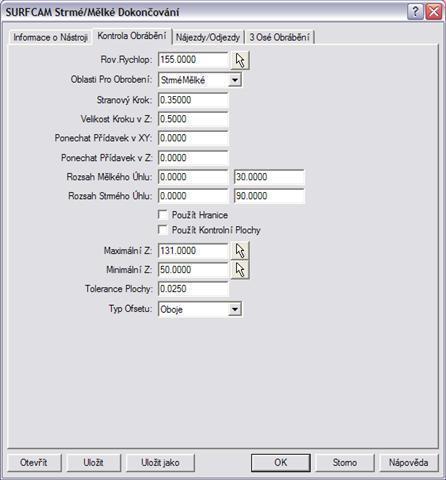The height and width of the screenshot is (480, 446).
Task: Click the Minimální Z input field
Action: coord(193,270)
